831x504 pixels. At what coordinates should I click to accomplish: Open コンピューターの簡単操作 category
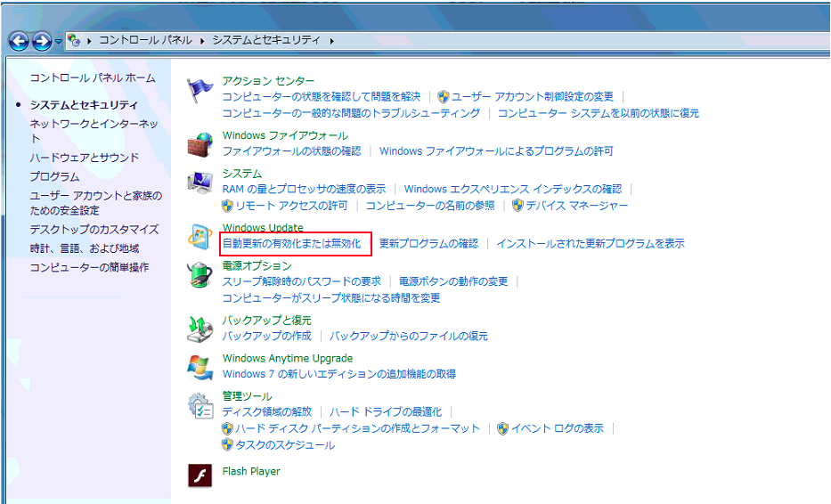point(89,267)
